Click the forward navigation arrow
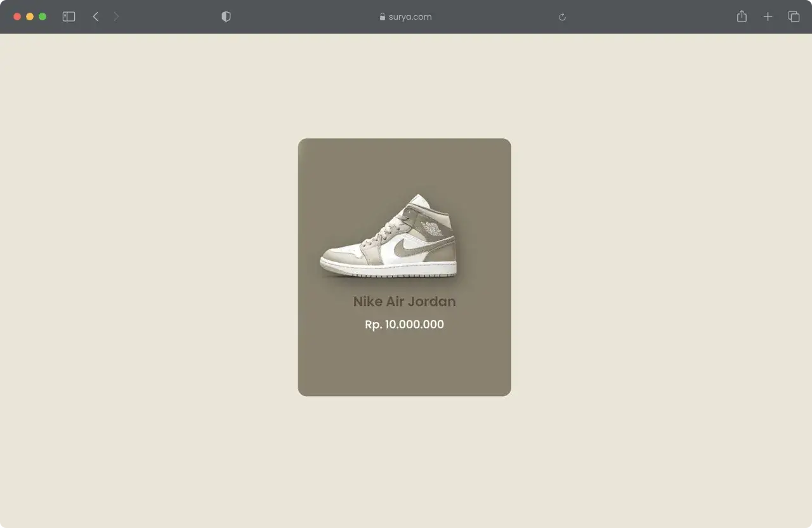Viewport: 812px width, 528px height. (x=116, y=16)
